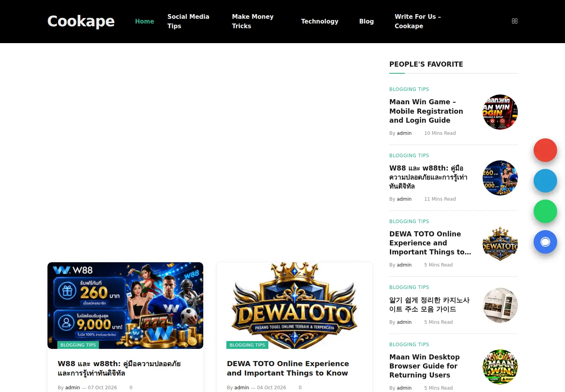
Task: Open Maan Win Game Mobile Registration article
Action: tap(426, 111)
